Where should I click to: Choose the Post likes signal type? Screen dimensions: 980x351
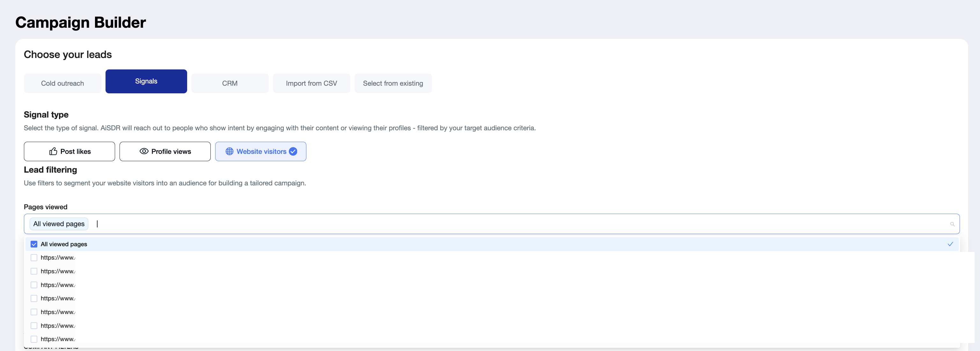(69, 151)
